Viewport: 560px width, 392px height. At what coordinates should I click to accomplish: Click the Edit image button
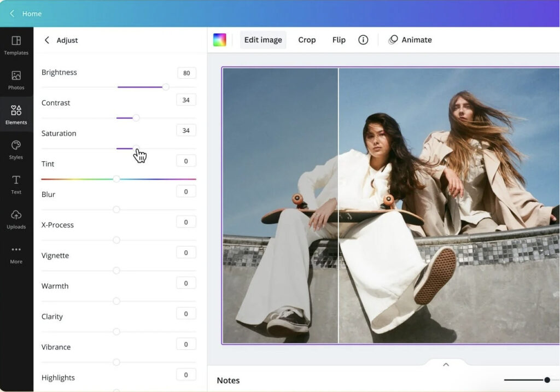[263, 39]
